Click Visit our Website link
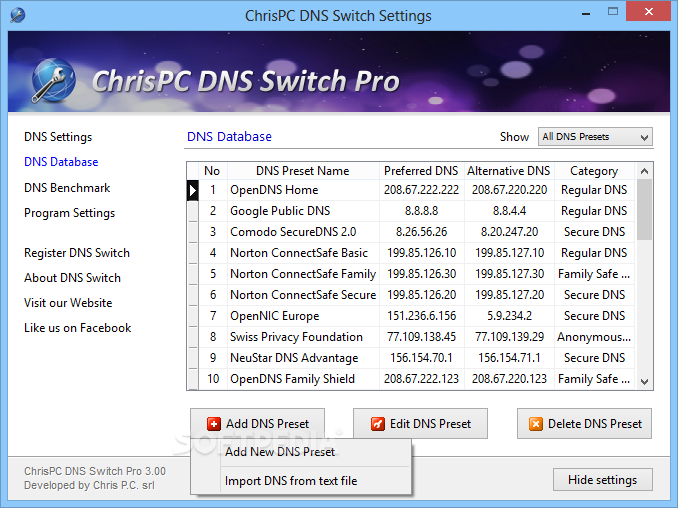 [68, 303]
